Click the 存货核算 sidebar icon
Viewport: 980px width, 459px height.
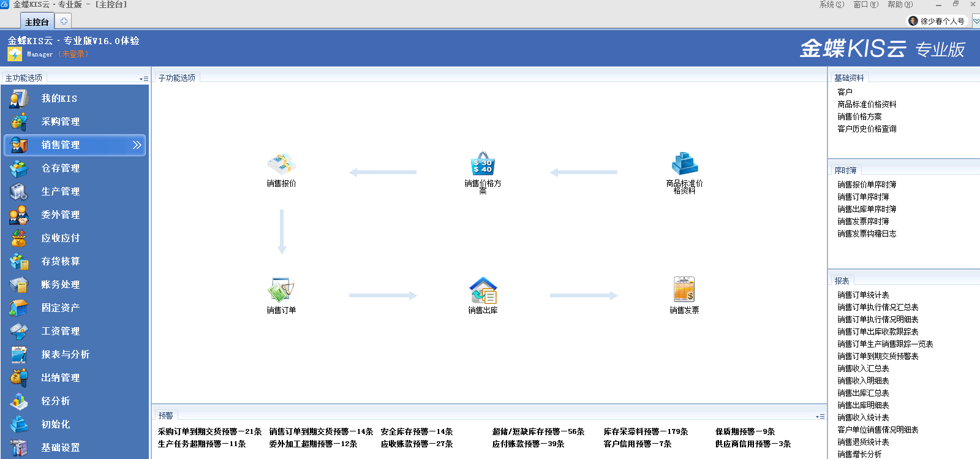19,261
